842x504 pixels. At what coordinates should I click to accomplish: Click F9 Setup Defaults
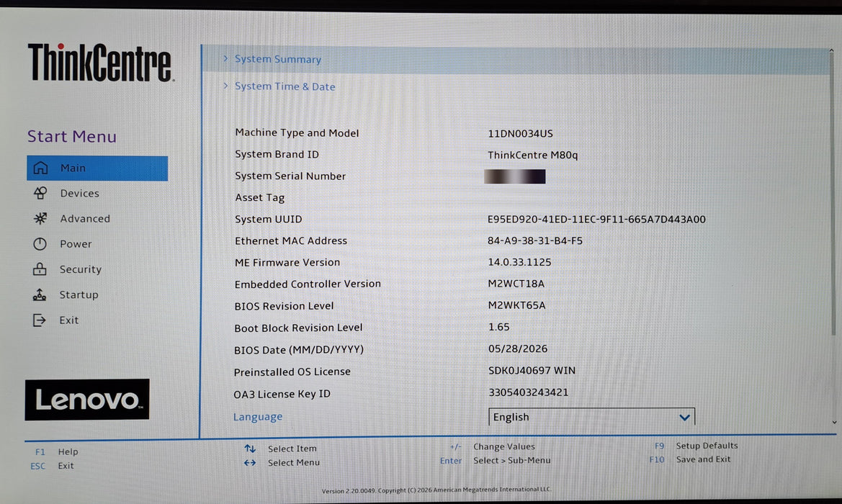[x=696, y=446]
